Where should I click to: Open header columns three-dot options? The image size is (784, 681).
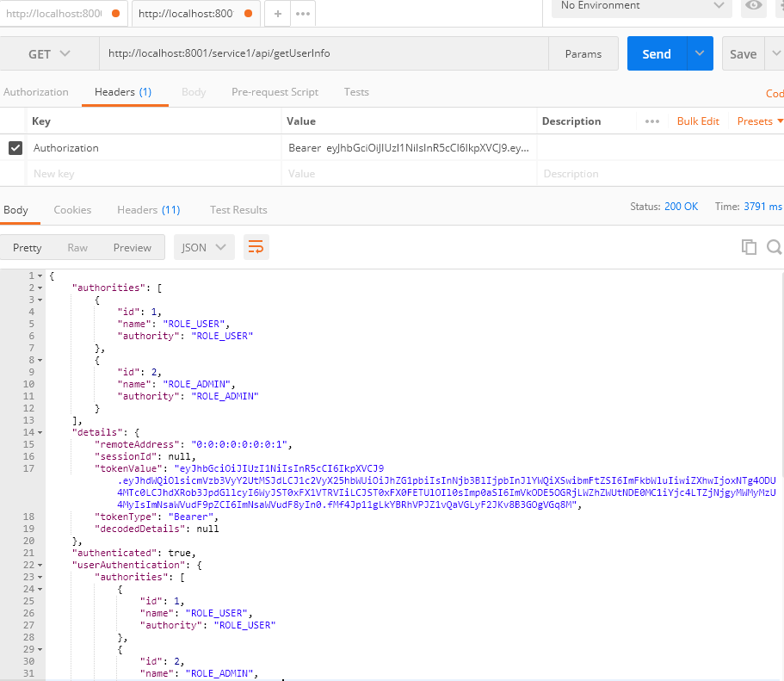click(x=652, y=121)
